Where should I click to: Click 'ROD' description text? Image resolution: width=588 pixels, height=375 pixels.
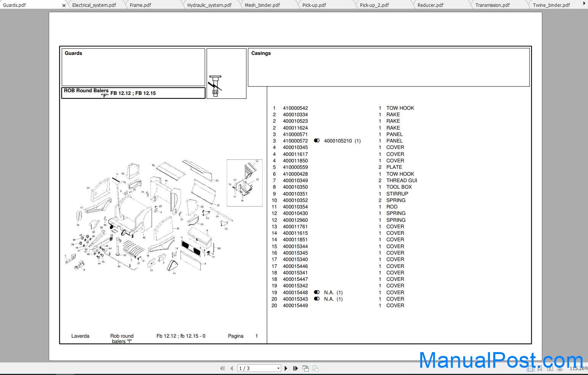392,207
